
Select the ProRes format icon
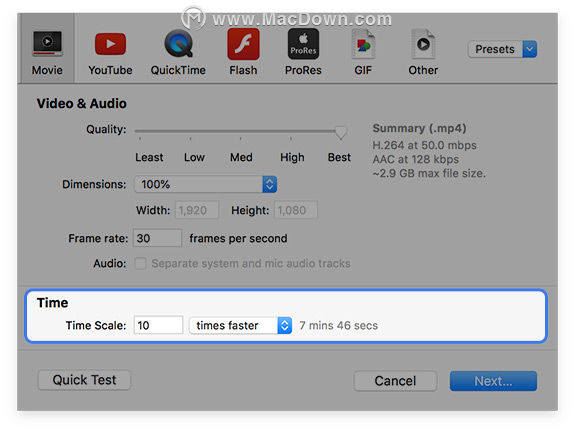303,44
